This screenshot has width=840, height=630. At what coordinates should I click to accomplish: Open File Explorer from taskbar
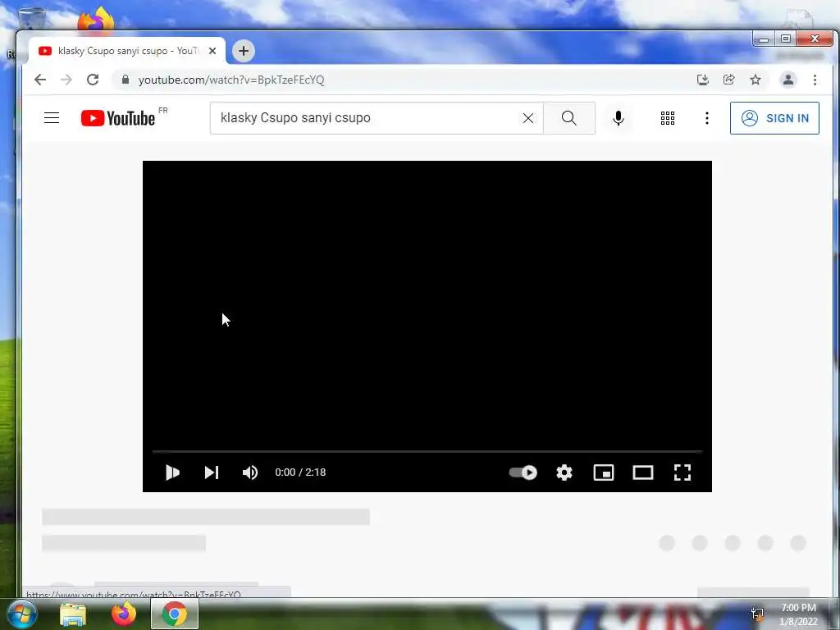click(73, 614)
